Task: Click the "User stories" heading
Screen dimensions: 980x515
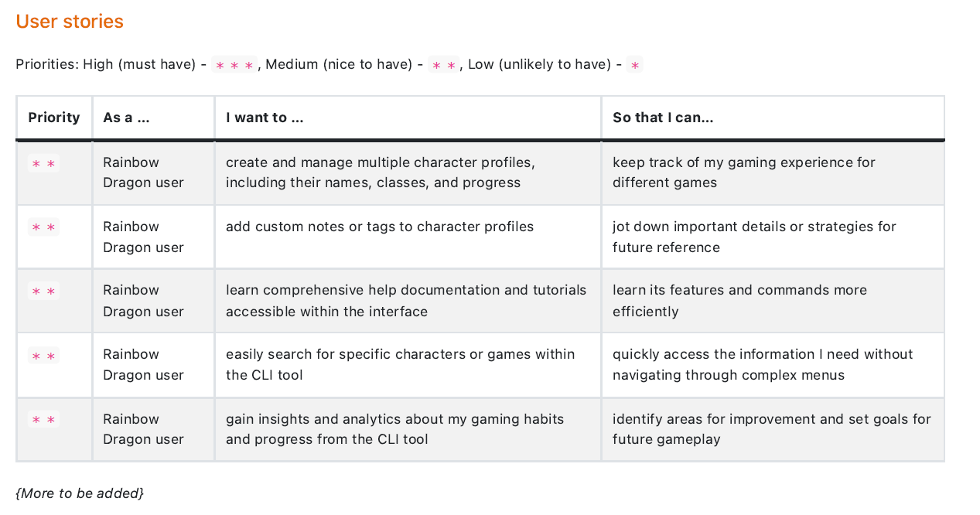Action: pos(70,22)
